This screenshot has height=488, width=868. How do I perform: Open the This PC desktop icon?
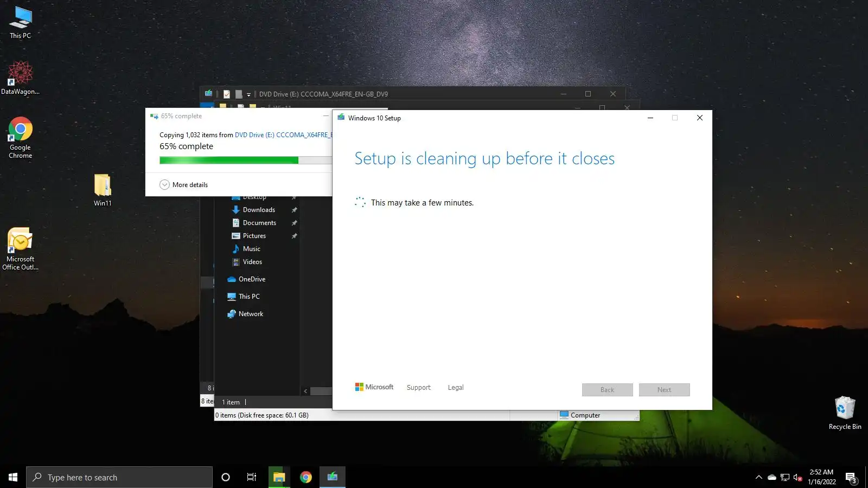coord(21,23)
